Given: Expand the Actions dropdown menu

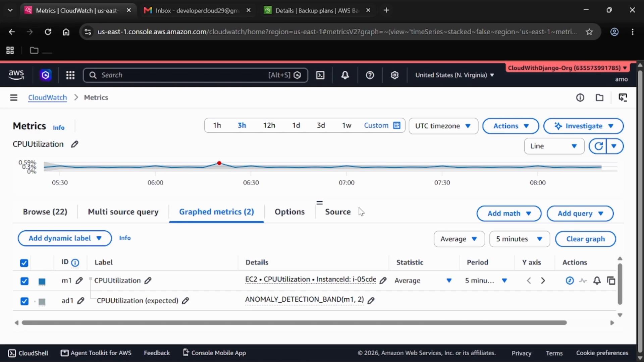Looking at the screenshot, I should pyautogui.click(x=511, y=126).
